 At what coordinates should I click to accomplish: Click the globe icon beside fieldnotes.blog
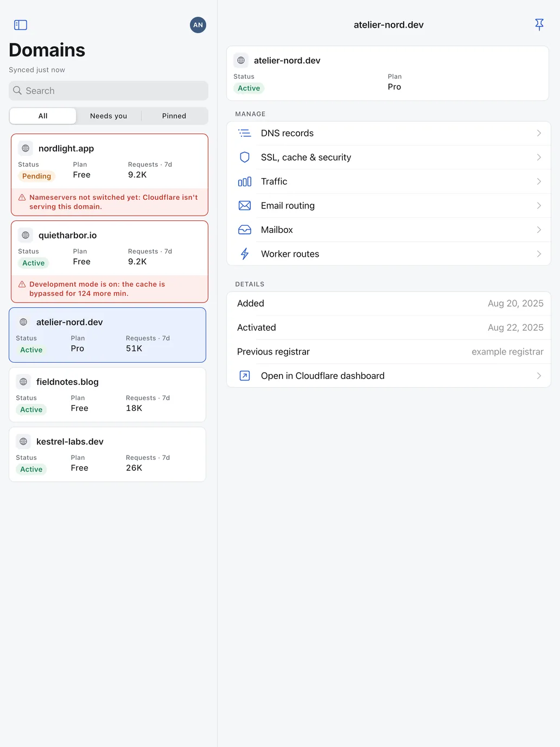coord(23,382)
